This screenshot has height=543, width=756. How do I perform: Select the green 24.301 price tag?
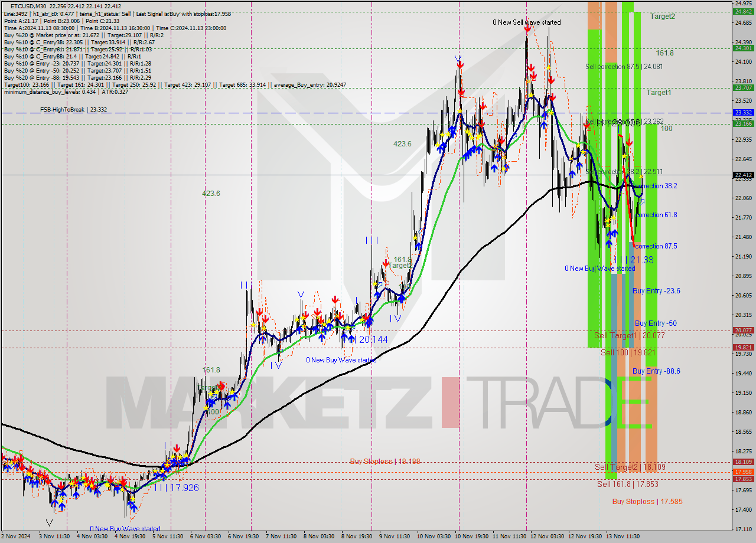743,48
